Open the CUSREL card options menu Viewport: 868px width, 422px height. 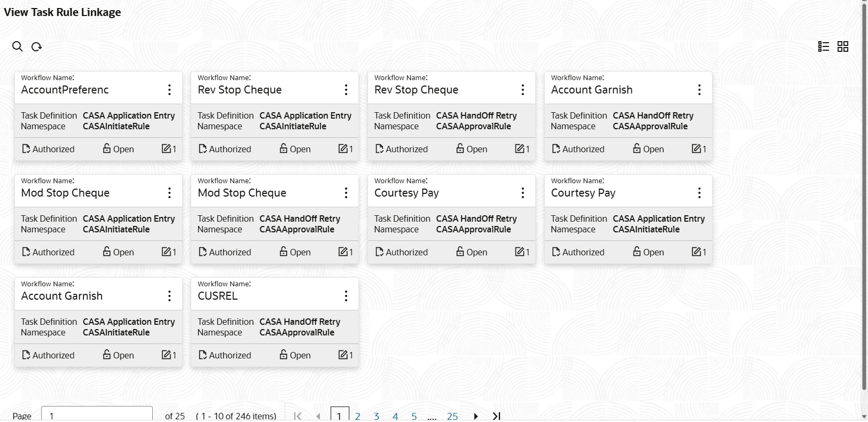pyautogui.click(x=346, y=296)
